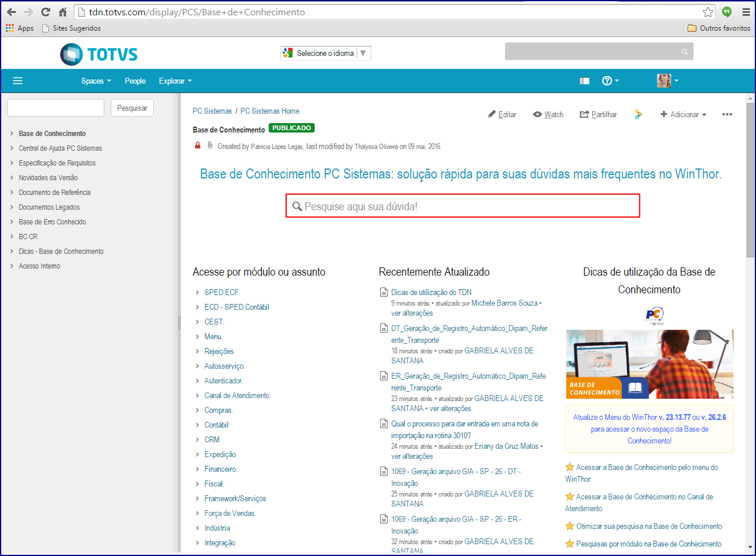This screenshot has height=556, width=756.
Task: Click the magnifier in the top search box
Action: 685,52
